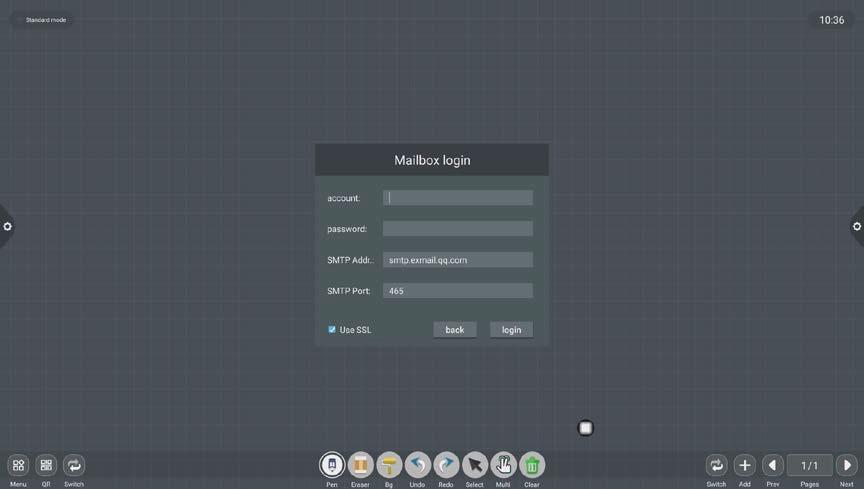Enable the Multi touch tool
Image resolution: width=864 pixels, height=489 pixels.
503,465
